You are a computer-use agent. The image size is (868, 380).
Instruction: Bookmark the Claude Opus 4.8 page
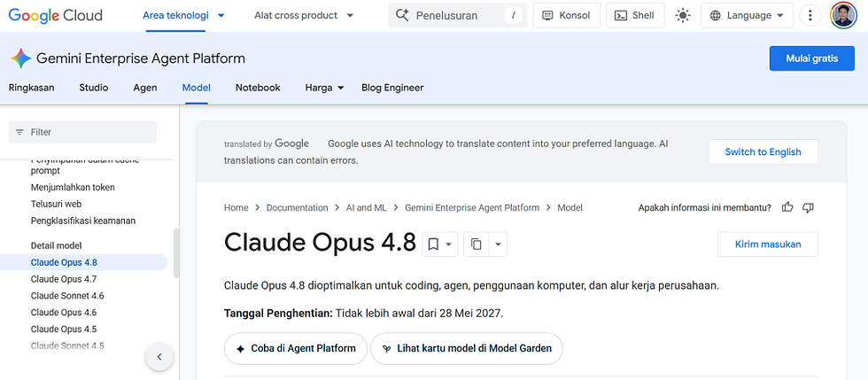click(433, 244)
